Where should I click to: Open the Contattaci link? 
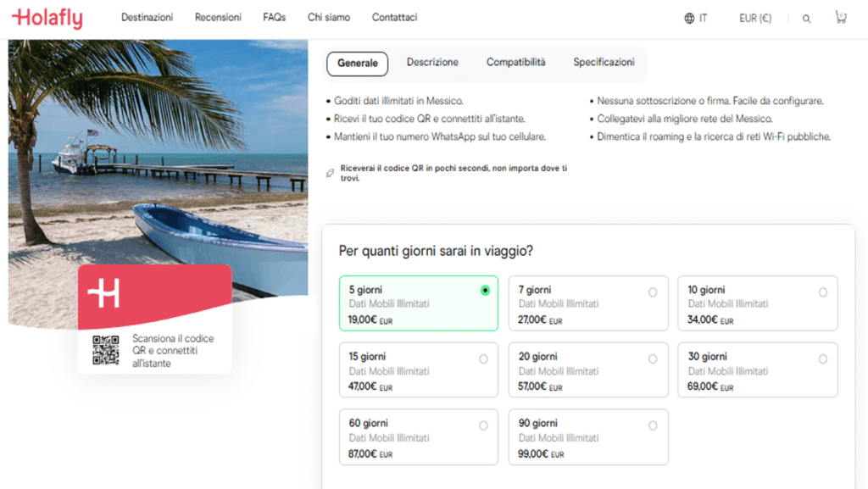coord(394,17)
